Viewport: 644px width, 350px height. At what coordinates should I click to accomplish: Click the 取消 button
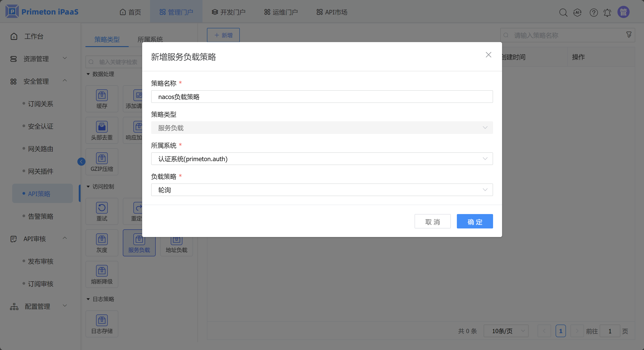pyautogui.click(x=432, y=221)
